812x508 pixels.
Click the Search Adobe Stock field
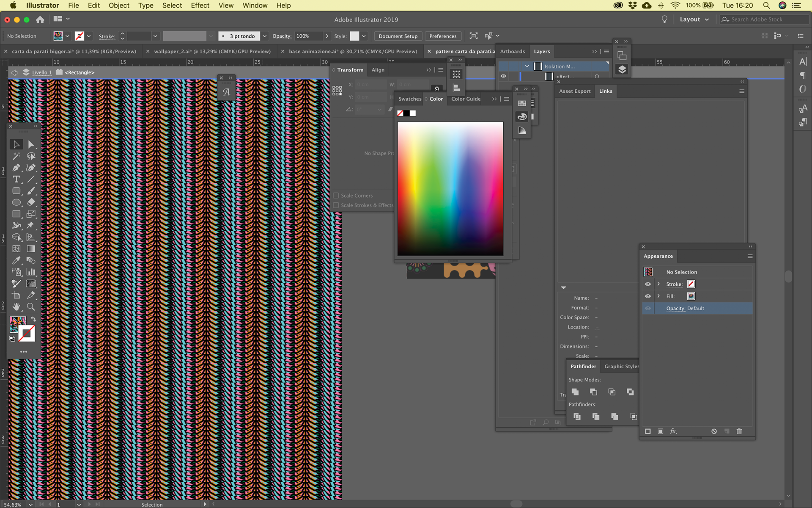765,19
